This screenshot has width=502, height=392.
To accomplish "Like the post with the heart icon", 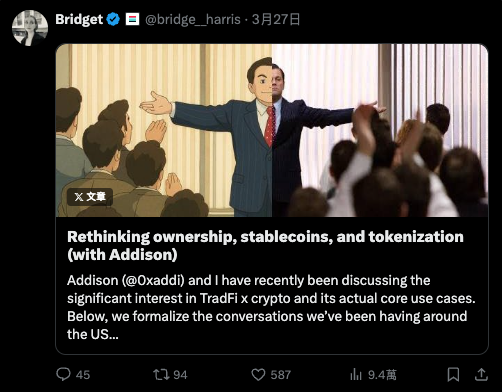I will (258, 375).
